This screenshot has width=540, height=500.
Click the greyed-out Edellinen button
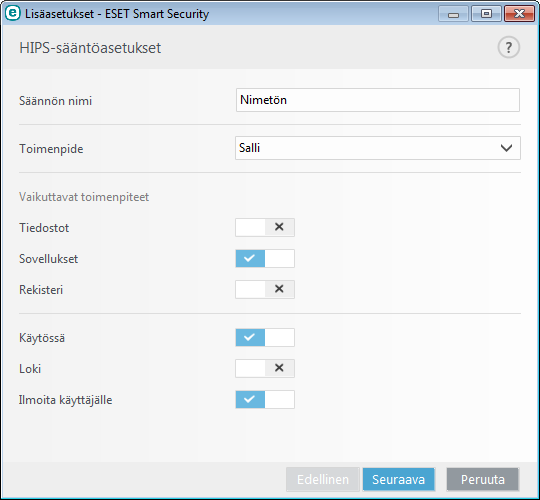323,479
